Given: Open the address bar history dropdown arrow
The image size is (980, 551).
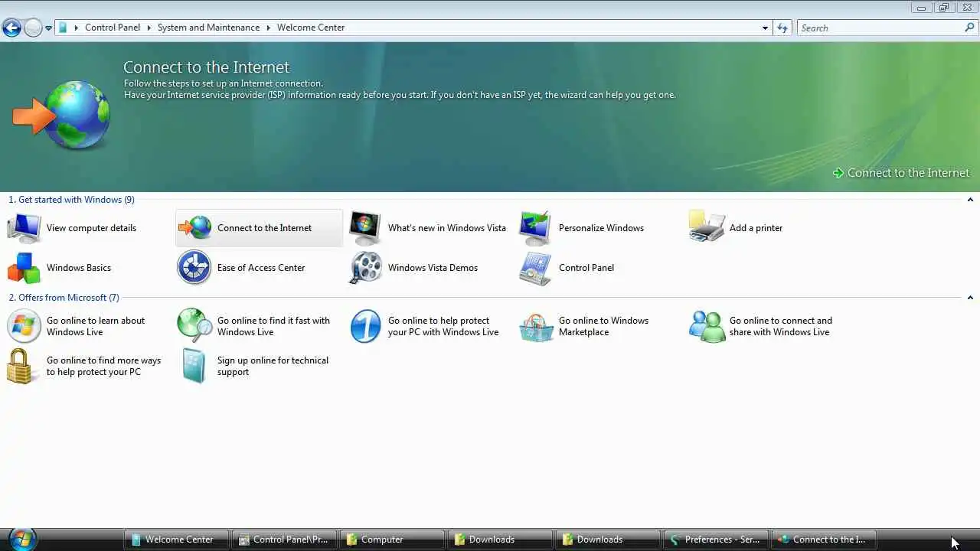Looking at the screenshot, I should [x=765, y=28].
